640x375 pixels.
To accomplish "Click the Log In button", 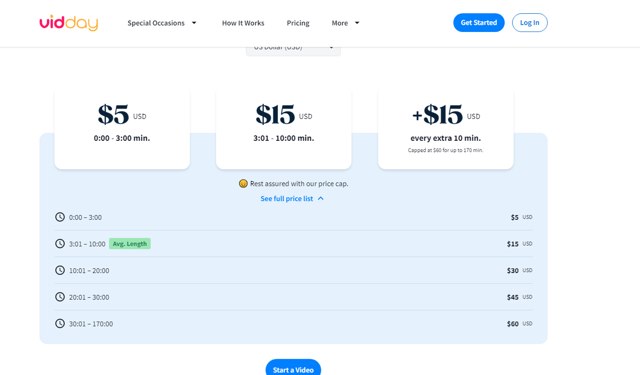I will click(x=529, y=22).
